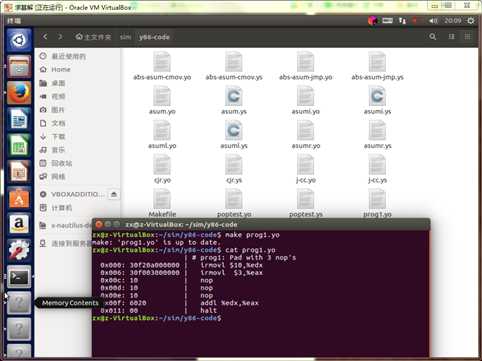
Task: Select file asumi.yo
Action: [x=306, y=100]
